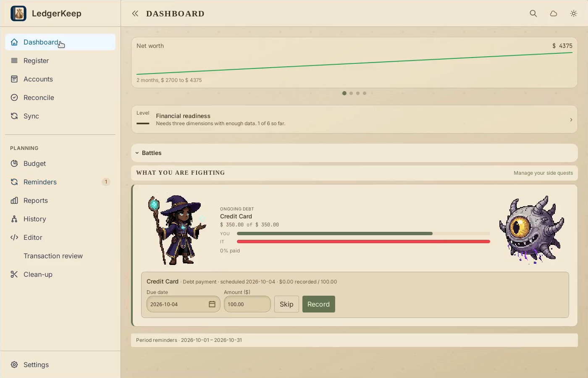Click the Budget pie chart icon

[14, 163]
